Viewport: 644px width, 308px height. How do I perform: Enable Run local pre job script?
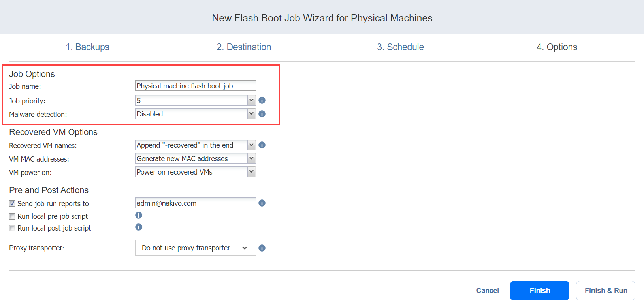pyautogui.click(x=13, y=216)
